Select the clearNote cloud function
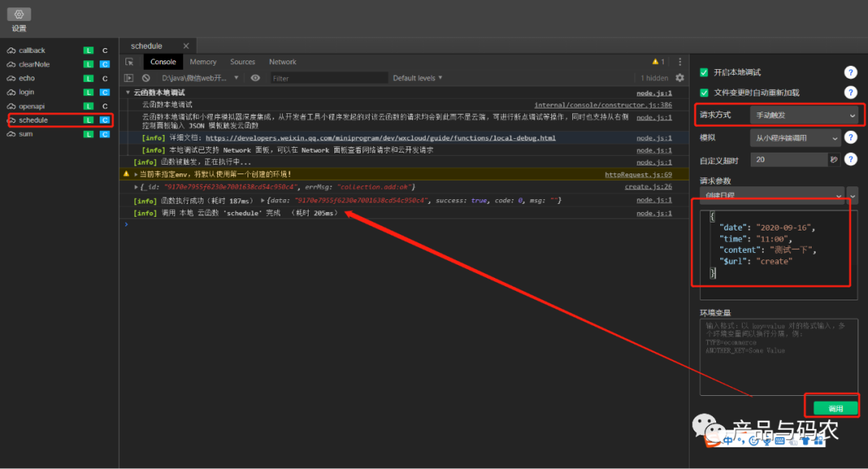 click(x=34, y=64)
